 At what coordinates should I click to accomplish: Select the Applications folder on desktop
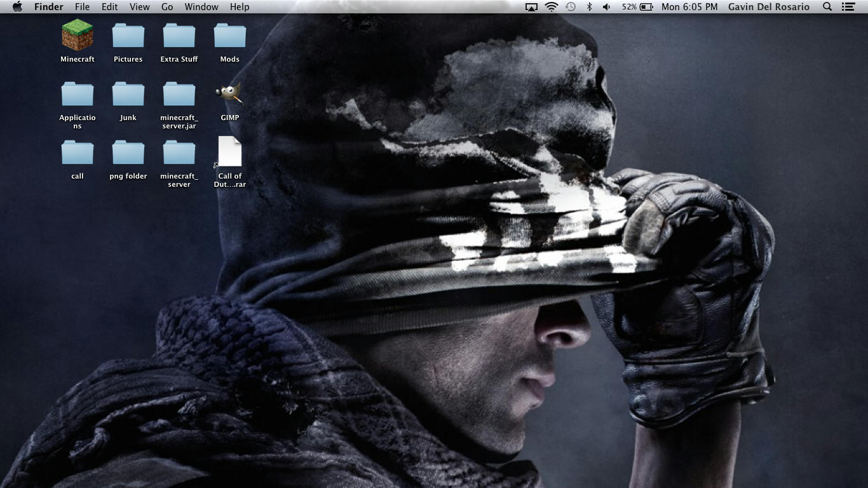78,94
